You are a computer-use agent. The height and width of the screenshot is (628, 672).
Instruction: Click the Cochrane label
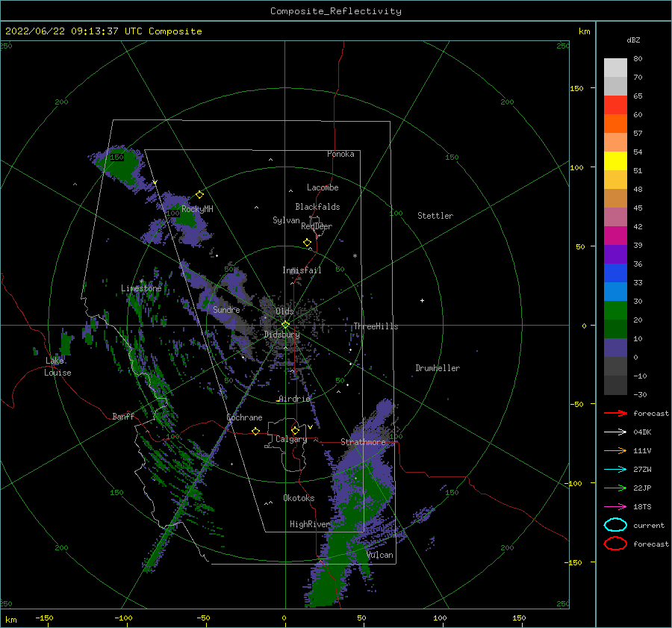[x=244, y=417]
